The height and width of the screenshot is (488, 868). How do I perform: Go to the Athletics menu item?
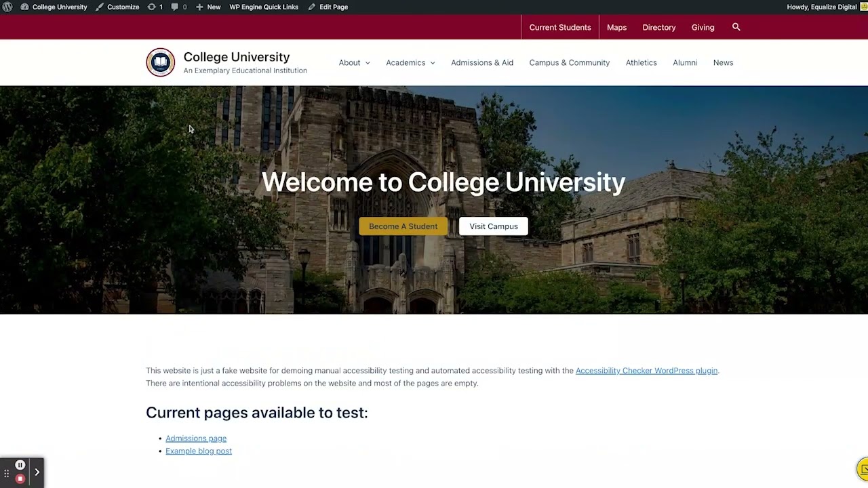point(641,62)
